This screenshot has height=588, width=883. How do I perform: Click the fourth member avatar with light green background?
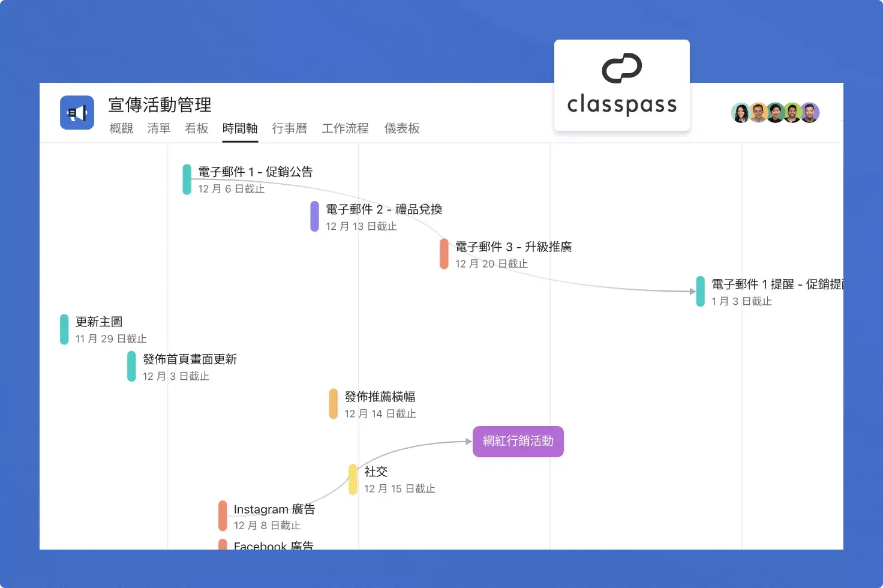[792, 112]
